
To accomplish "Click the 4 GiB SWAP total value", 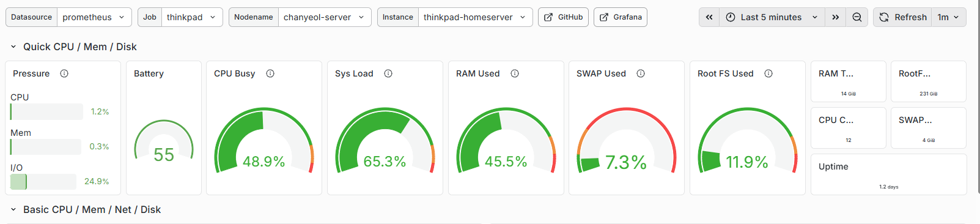I will click(x=929, y=140).
